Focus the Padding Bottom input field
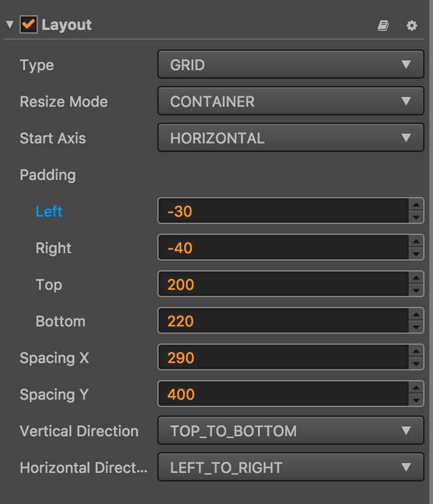 coord(283,321)
